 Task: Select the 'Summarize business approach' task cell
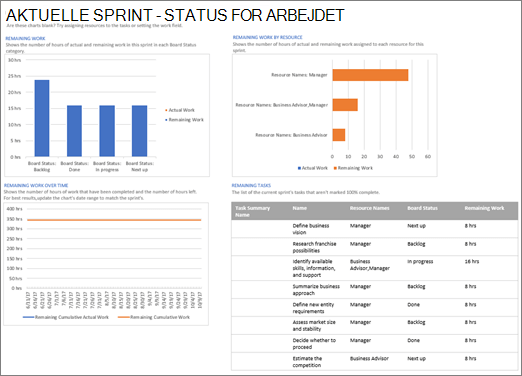316,290
